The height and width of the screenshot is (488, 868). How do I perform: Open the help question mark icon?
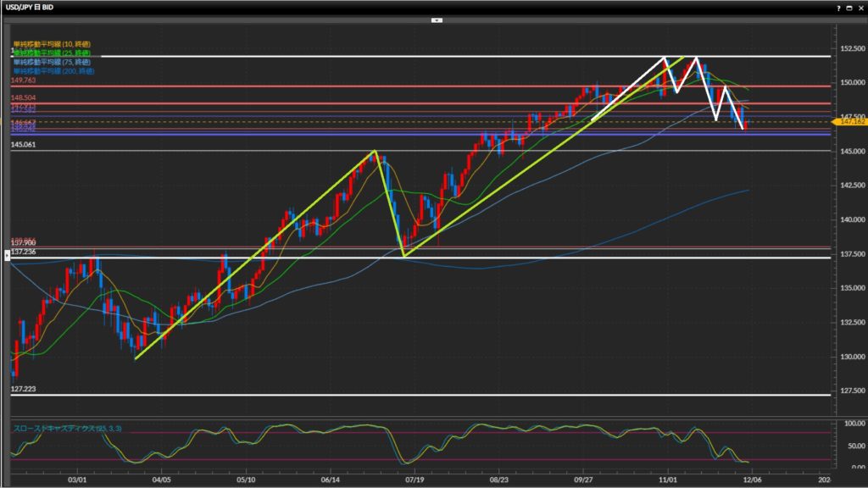tap(837, 6)
